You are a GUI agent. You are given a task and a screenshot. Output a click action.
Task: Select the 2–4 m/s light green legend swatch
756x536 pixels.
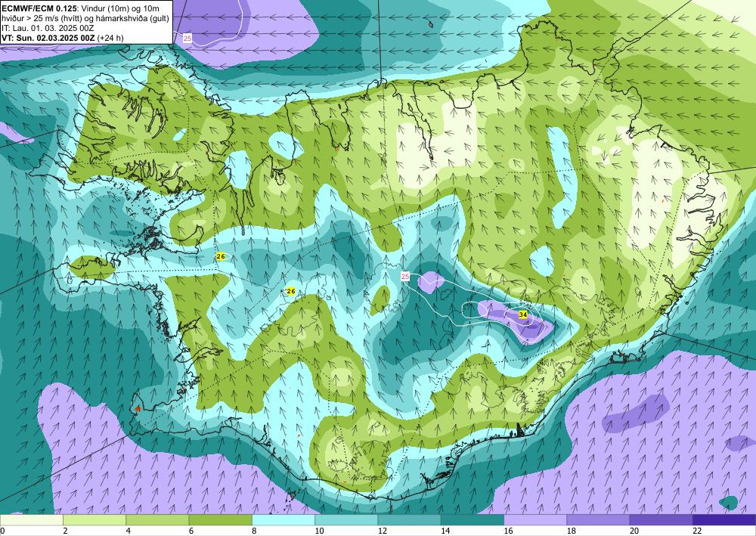[x=94, y=520]
